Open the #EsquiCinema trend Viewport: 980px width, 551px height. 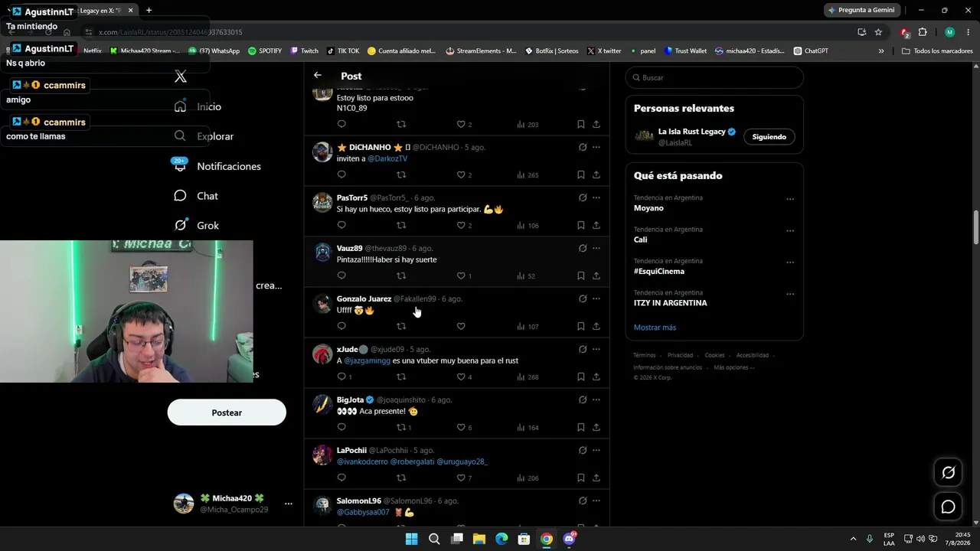click(659, 272)
